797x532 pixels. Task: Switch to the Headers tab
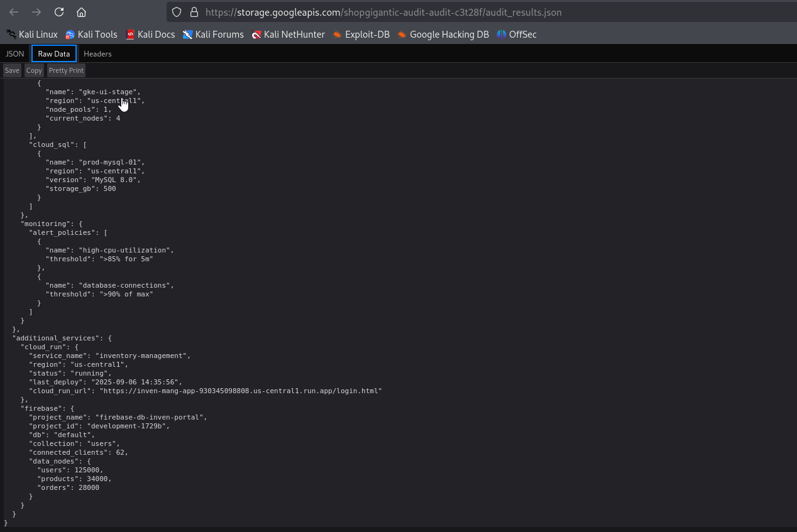pos(97,54)
